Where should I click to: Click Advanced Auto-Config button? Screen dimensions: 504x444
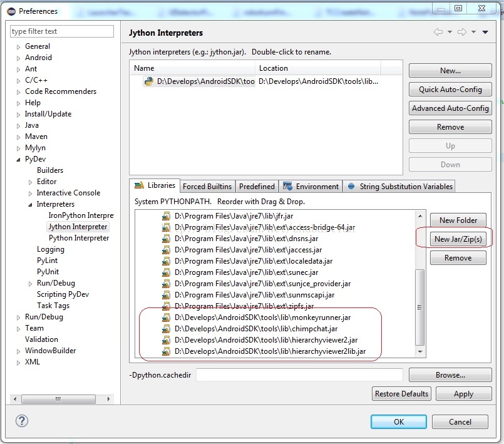tap(450, 108)
